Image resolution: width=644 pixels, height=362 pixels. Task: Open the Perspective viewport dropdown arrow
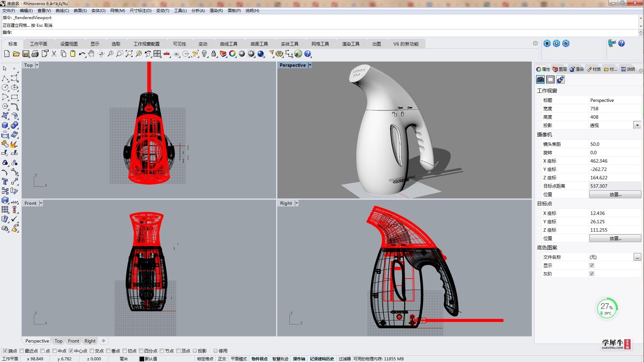pyautogui.click(x=310, y=65)
